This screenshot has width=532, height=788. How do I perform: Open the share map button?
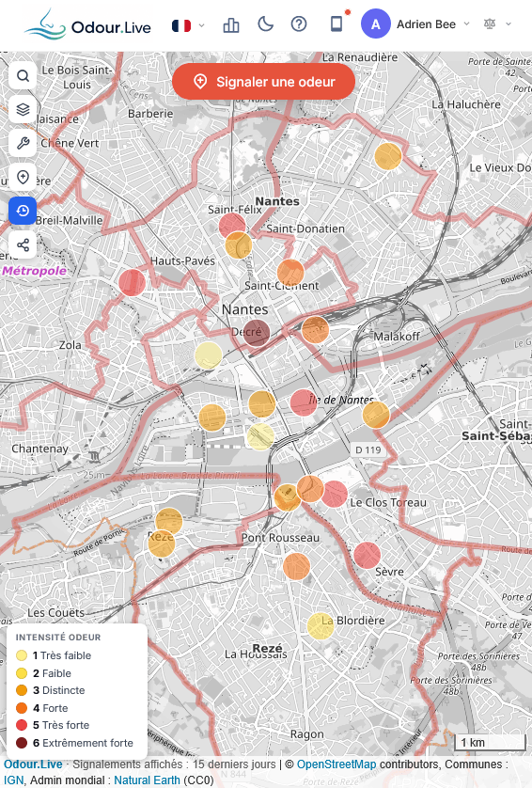[23, 244]
